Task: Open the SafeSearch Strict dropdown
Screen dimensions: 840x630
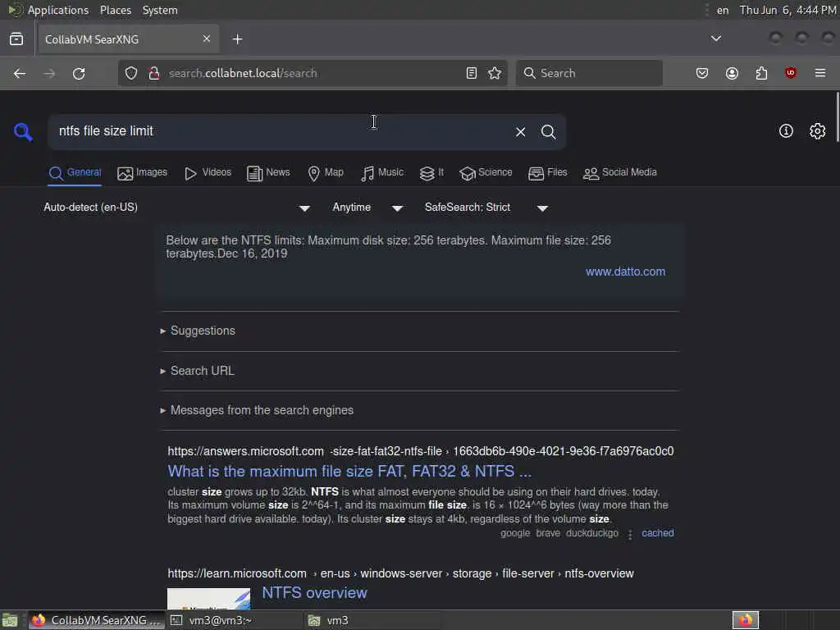Action: click(486, 208)
